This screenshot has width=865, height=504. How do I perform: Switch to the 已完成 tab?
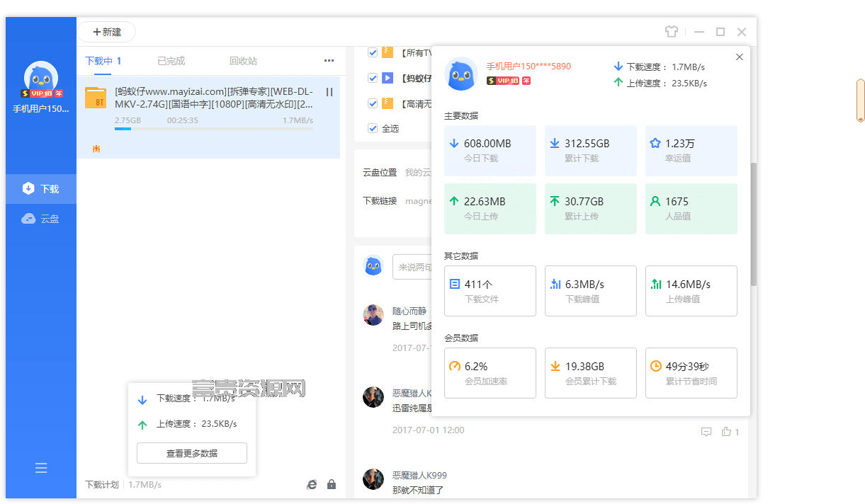(171, 61)
